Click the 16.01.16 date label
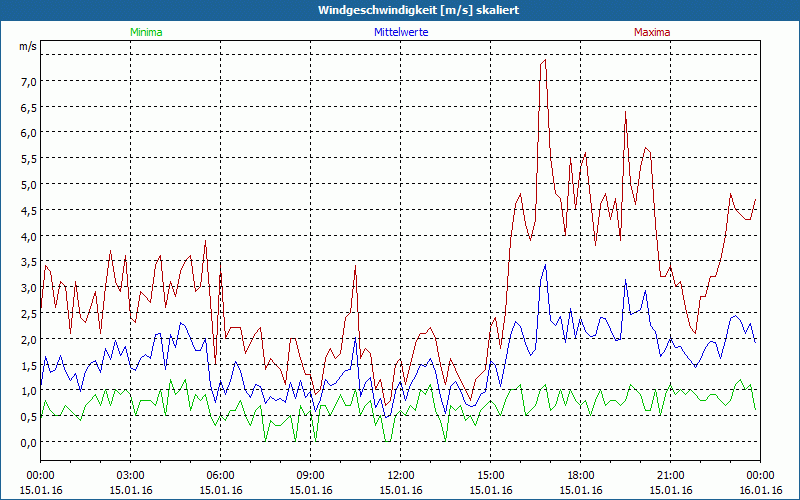 click(x=760, y=490)
